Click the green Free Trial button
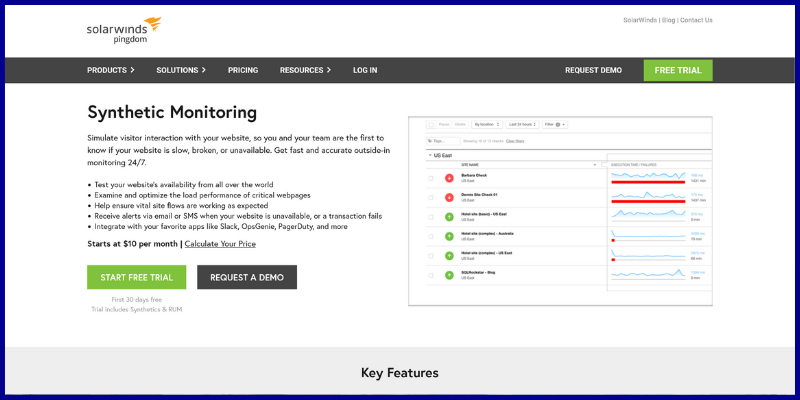 (678, 70)
